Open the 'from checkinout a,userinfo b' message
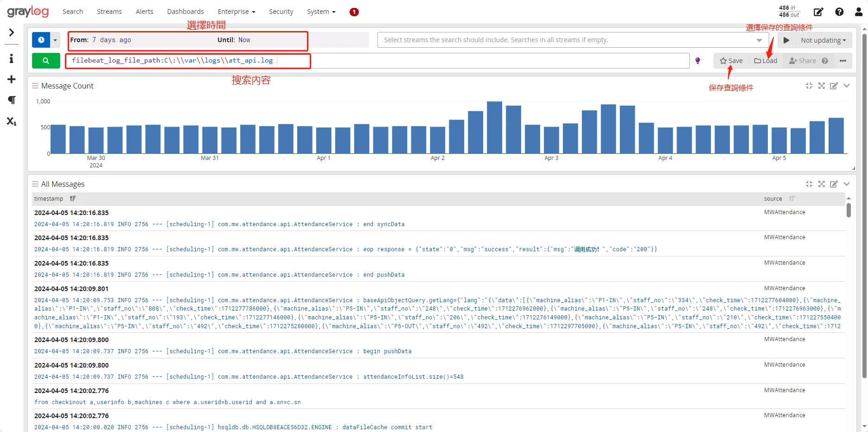Image resolution: width=868 pixels, height=432 pixels. pyautogui.click(x=167, y=402)
